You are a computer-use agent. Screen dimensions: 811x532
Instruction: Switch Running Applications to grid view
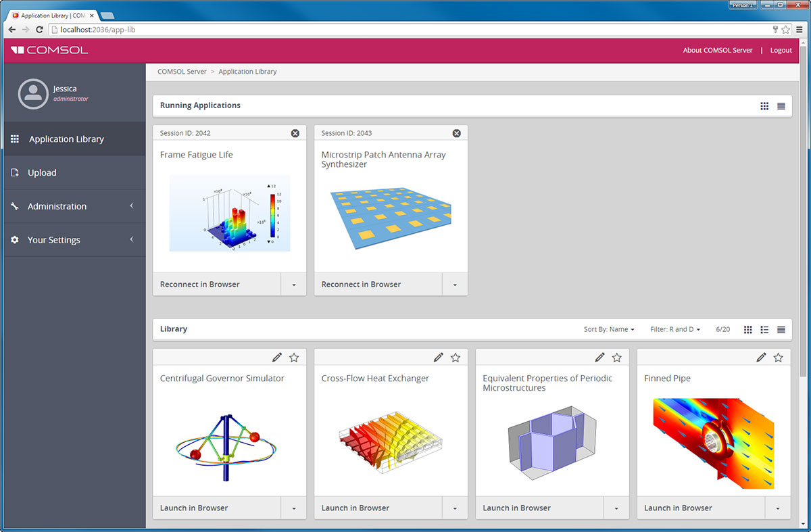click(764, 106)
